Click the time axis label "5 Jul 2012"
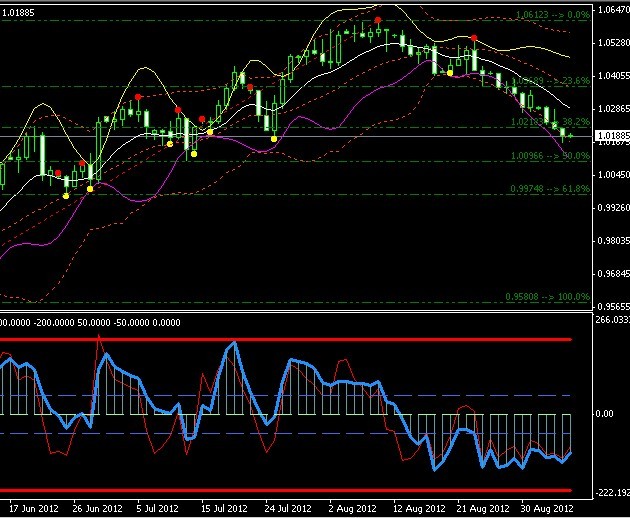630x518 pixels. (x=157, y=508)
